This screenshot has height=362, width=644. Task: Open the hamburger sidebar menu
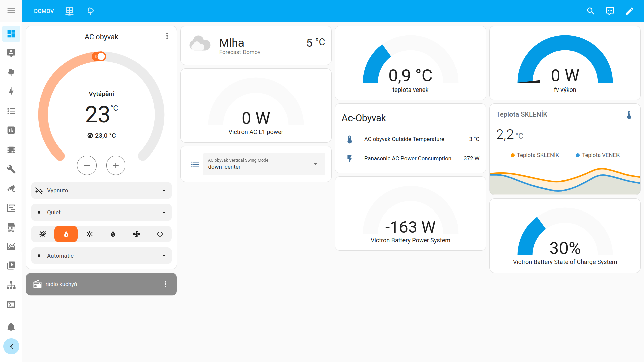point(11,11)
